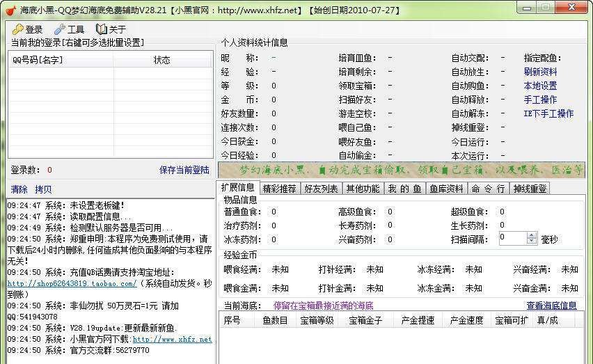Click the V28.19update log line
Image resolution: width=593 pixels, height=364 pixels.
93,328
